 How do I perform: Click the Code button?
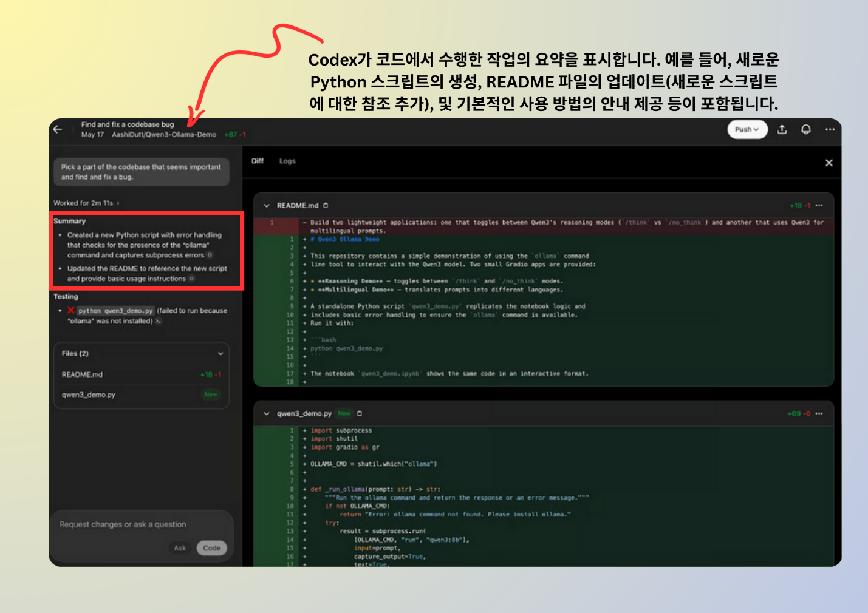pos(211,548)
